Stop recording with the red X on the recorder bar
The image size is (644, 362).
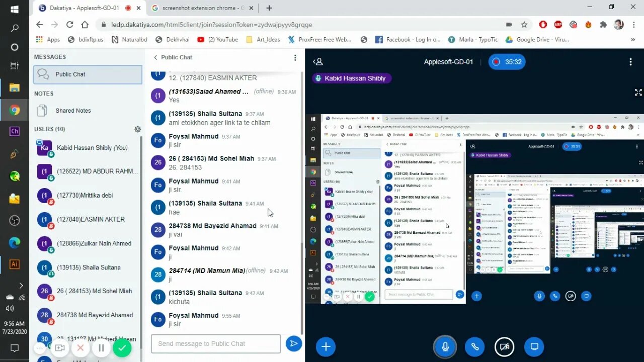coord(80,348)
